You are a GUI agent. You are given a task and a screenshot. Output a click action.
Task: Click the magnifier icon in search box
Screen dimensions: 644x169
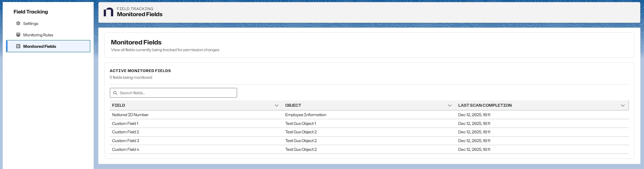click(115, 93)
